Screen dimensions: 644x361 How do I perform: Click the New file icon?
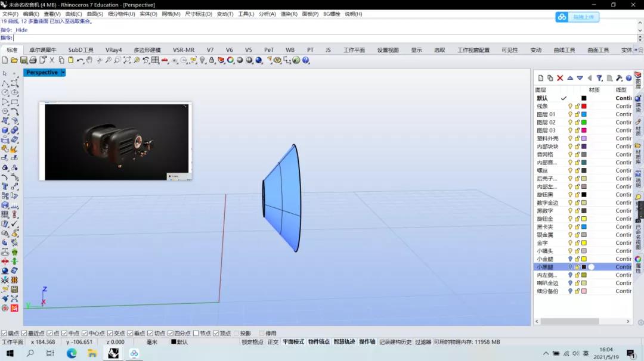(5, 60)
